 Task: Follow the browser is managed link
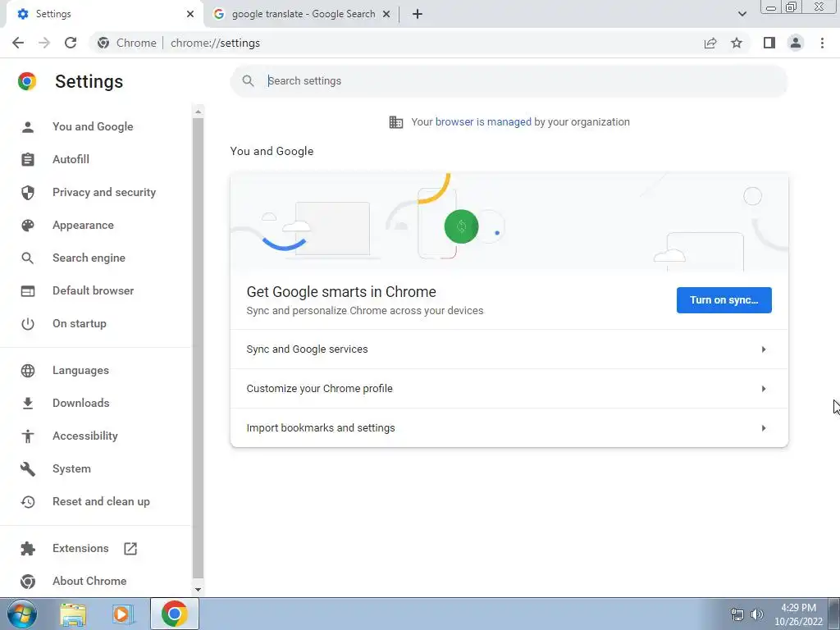483,122
